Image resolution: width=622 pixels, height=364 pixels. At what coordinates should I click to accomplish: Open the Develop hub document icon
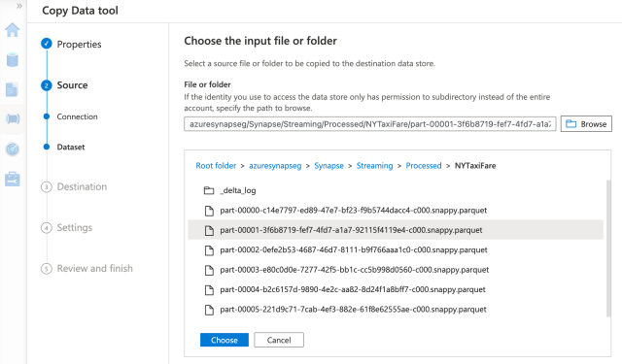(12, 89)
